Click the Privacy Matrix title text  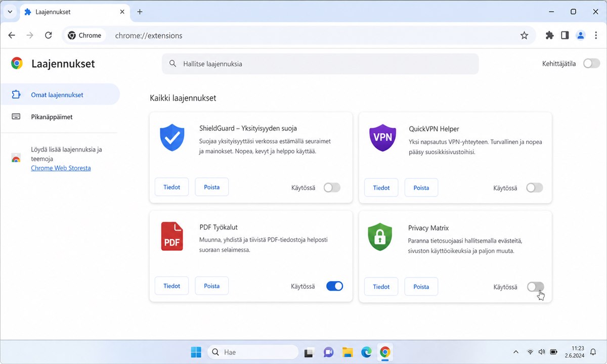[x=428, y=228]
